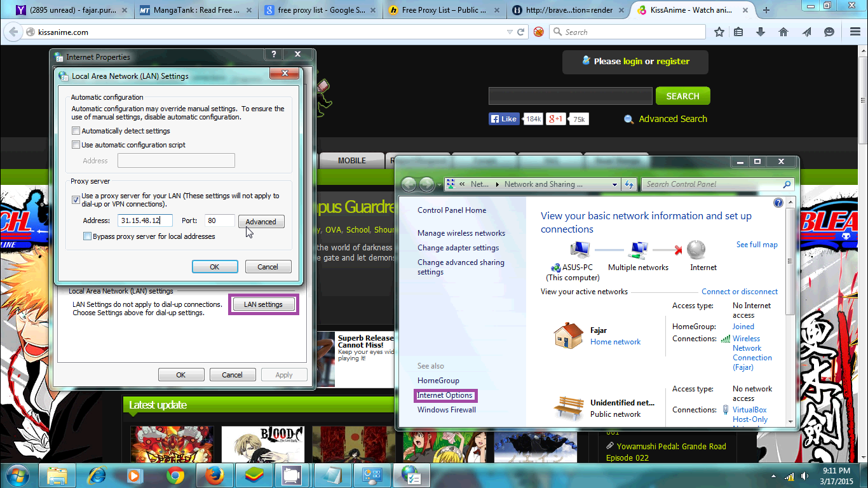868x488 pixels.
Task: Open Windows Firewall link
Action: 447,410
